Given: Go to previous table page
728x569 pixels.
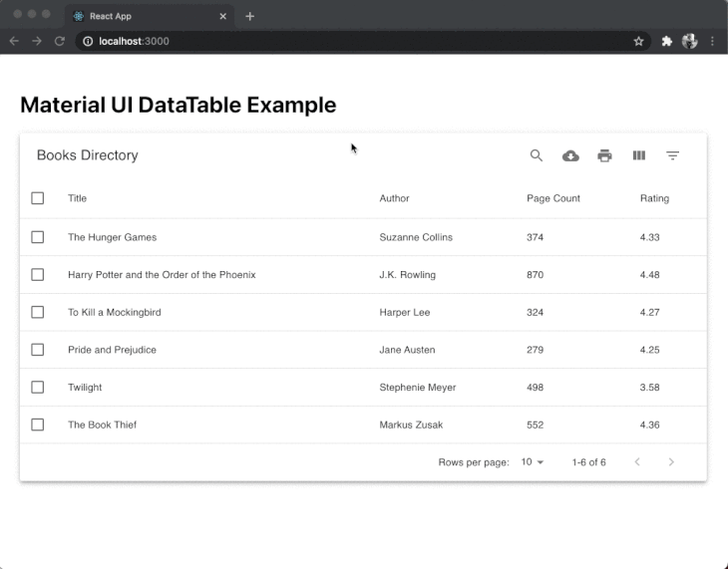Looking at the screenshot, I should 637,462.
